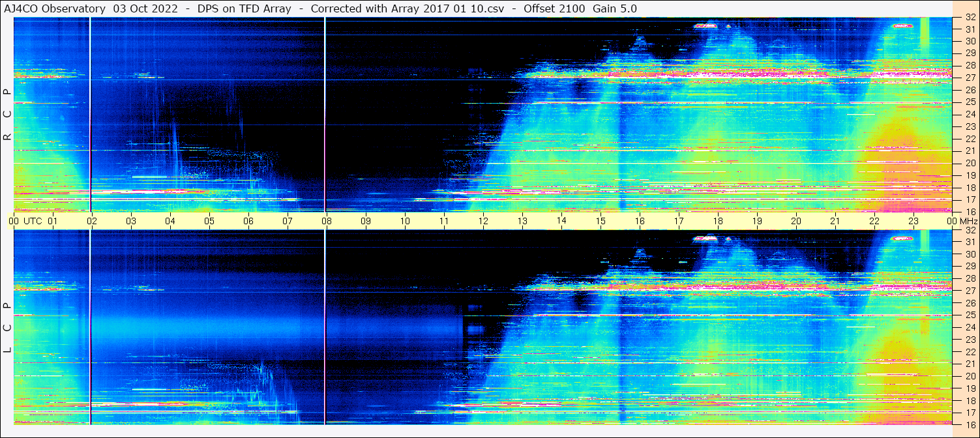Image resolution: width=980 pixels, height=438 pixels.
Task: Click 30 on the RCP frequency scale
Action: click(970, 42)
